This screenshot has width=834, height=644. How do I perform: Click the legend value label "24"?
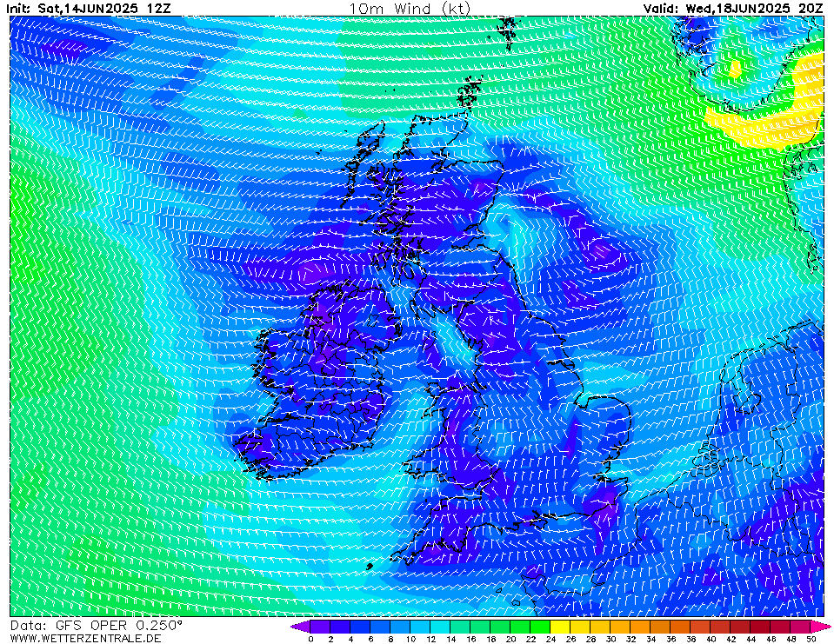coord(551,639)
